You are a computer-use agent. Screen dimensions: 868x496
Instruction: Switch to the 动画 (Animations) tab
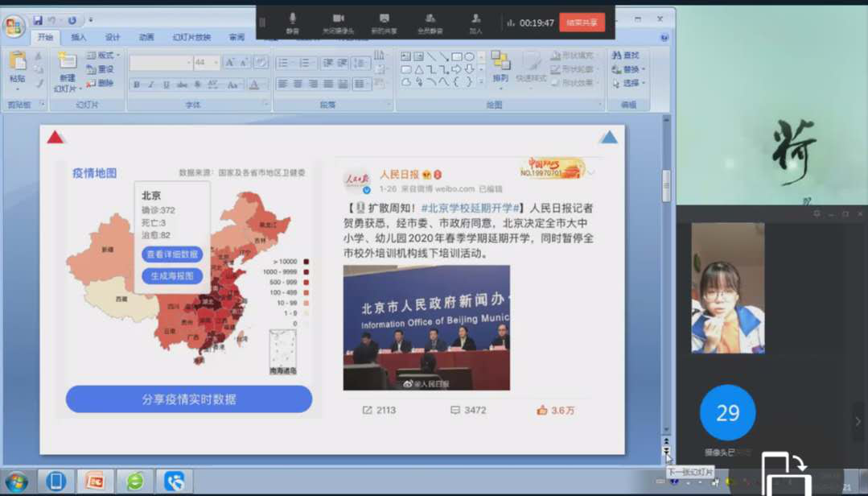(x=146, y=37)
